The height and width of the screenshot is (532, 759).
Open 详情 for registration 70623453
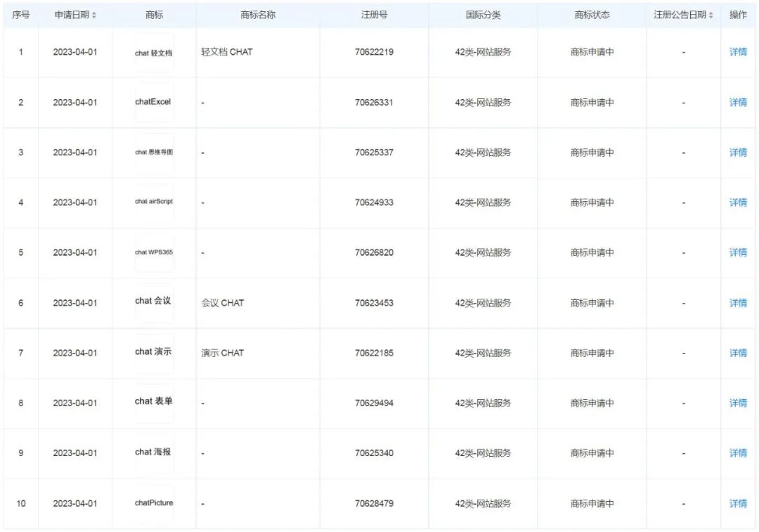click(738, 303)
